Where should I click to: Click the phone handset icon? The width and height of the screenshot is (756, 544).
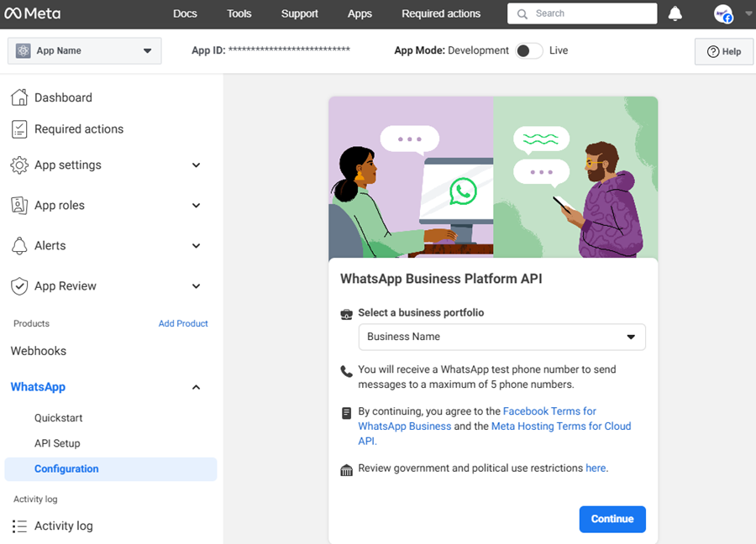(x=346, y=371)
